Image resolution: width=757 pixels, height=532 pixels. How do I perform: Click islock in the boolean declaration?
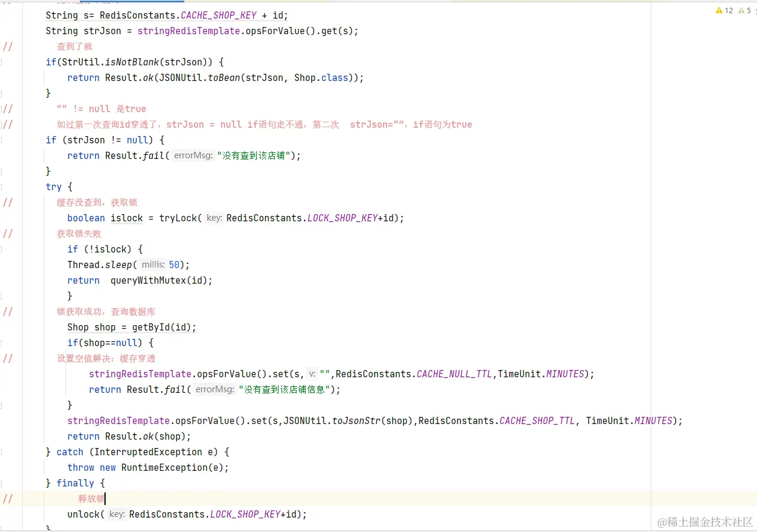point(127,218)
